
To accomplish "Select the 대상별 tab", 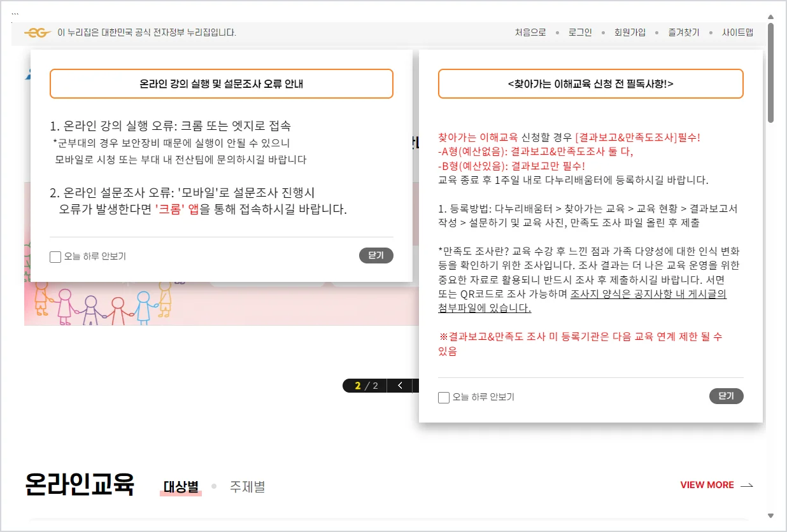I will (x=181, y=487).
